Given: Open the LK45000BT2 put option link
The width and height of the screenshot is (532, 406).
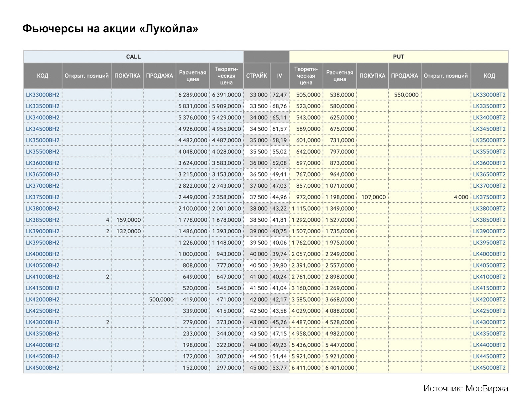Looking at the screenshot, I should coord(489,367).
